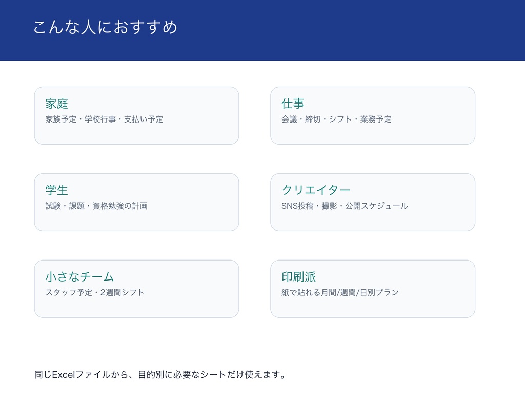This screenshot has width=525, height=420.
Task: Click the heading こんな人におすすめ
Action: point(105,27)
